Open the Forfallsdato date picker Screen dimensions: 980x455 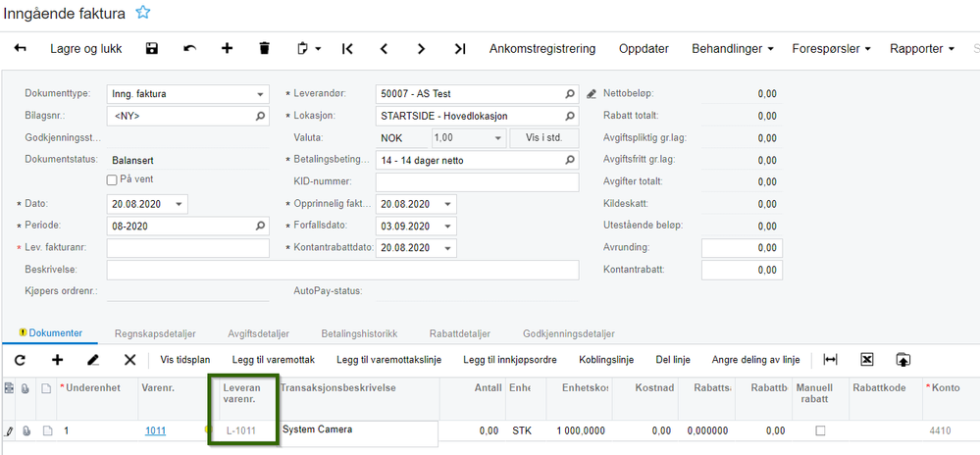point(448,226)
